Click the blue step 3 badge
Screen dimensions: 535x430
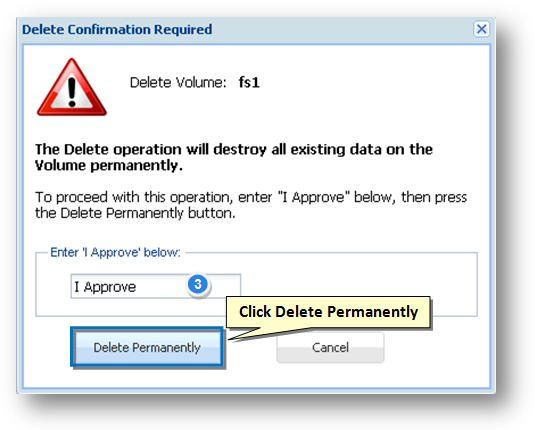coord(198,284)
